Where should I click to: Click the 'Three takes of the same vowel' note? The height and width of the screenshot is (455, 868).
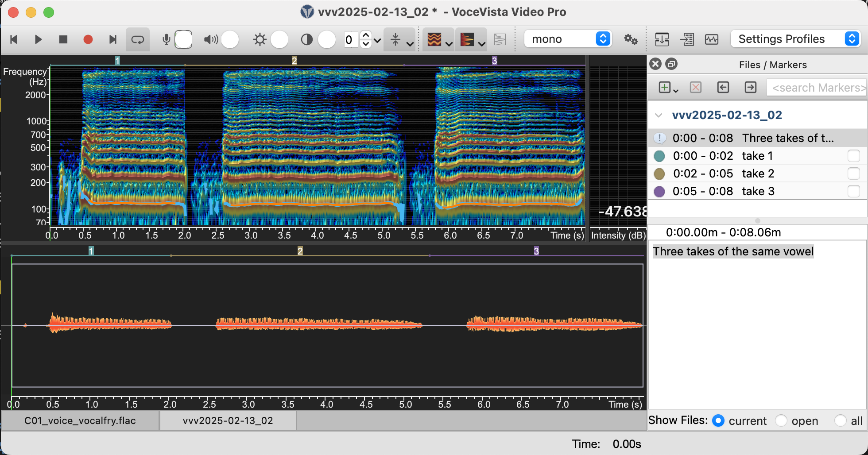click(733, 251)
